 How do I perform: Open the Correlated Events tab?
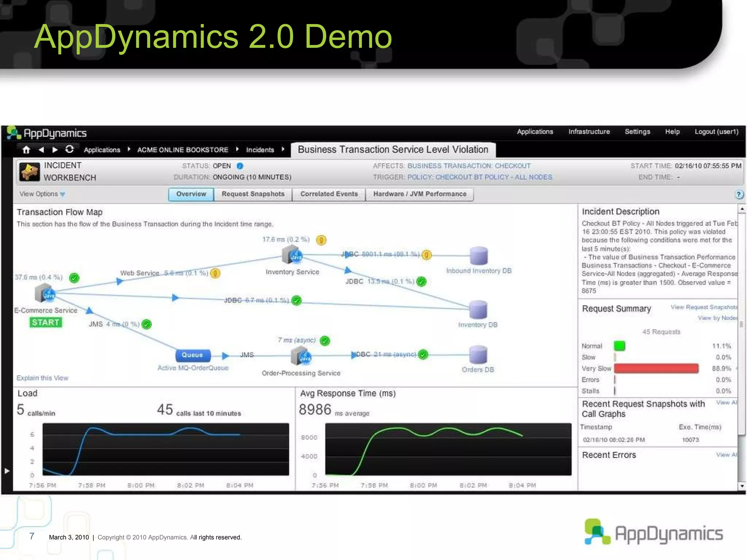point(329,194)
